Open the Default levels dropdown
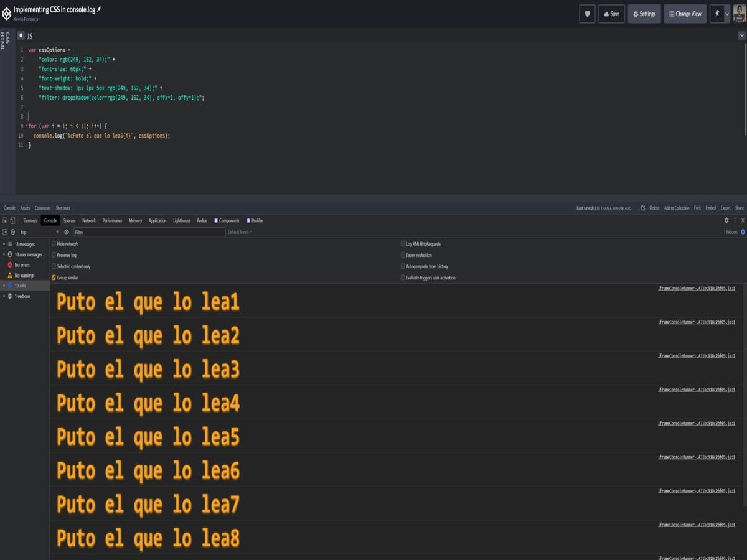 pyautogui.click(x=240, y=232)
